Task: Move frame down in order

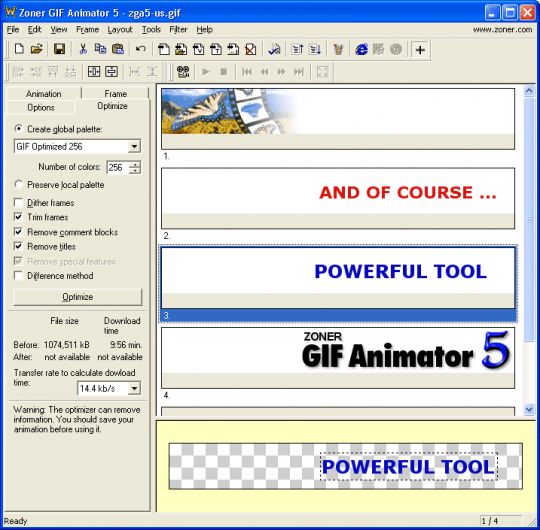Action: pyautogui.click(x=315, y=49)
